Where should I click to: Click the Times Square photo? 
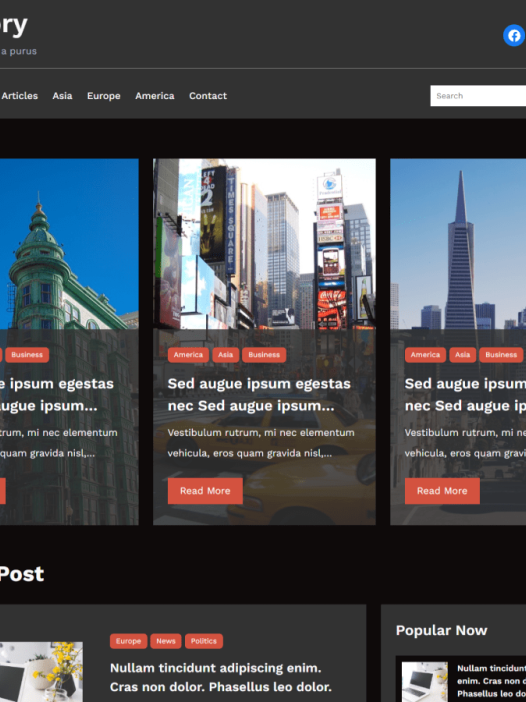[264, 244]
